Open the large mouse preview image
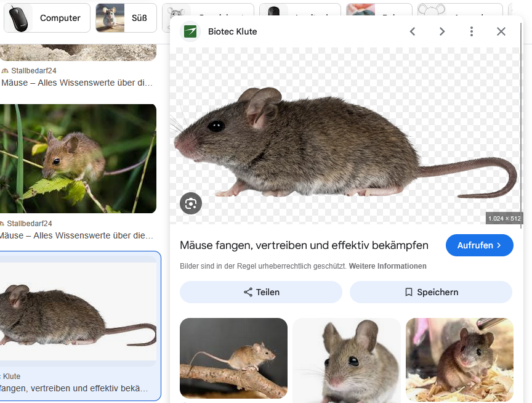Image resolution: width=532 pixels, height=403 pixels. point(345,136)
